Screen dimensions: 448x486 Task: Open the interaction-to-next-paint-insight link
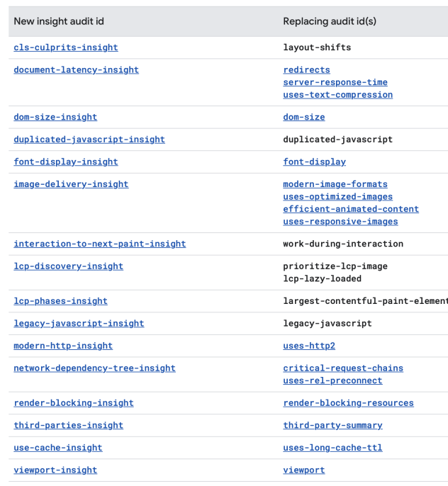[x=100, y=244]
